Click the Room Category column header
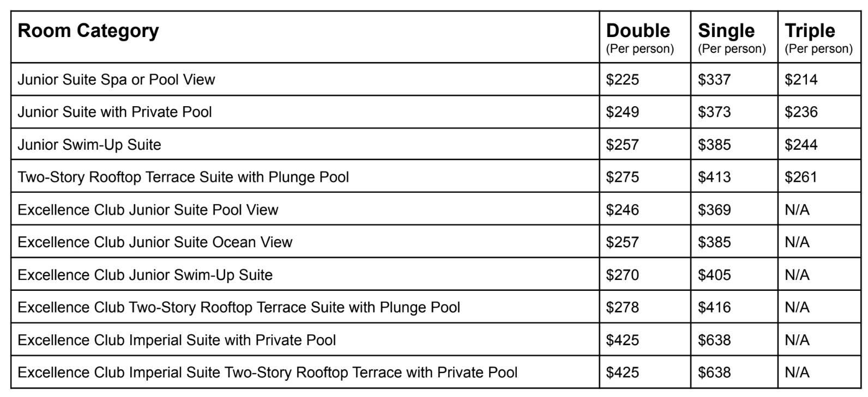 [88, 31]
